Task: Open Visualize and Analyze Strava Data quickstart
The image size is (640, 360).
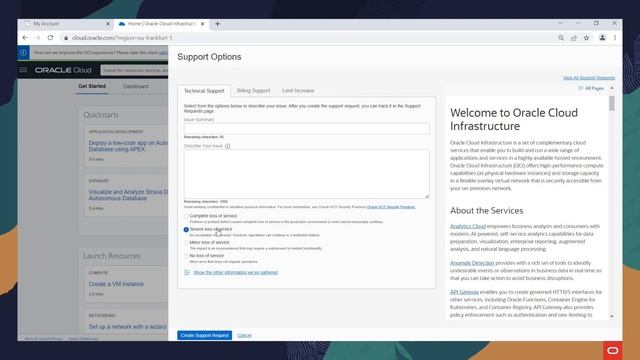Action: point(128,195)
